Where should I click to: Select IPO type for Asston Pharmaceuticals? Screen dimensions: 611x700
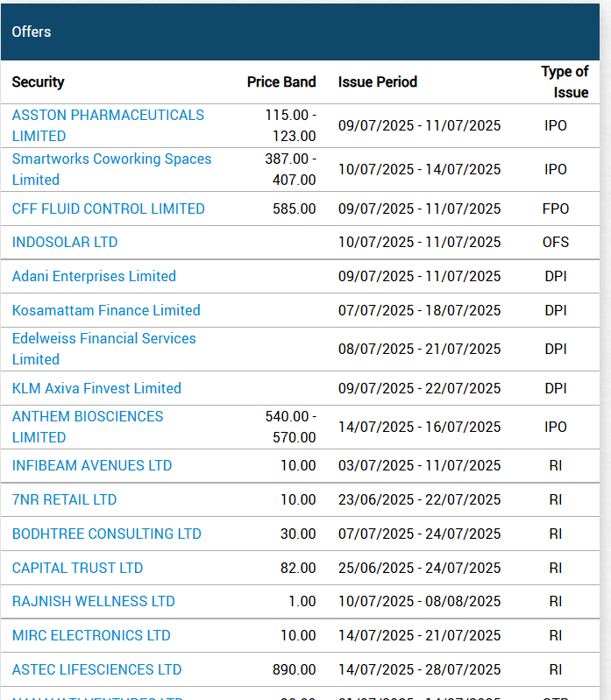pyautogui.click(x=556, y=125)
